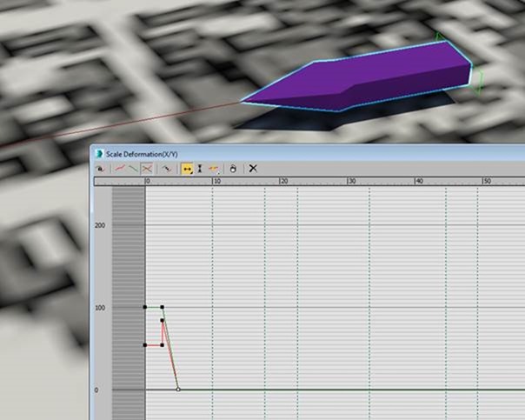
Task: Display the X axis curve (red line icon)
Action: point(120,169)
